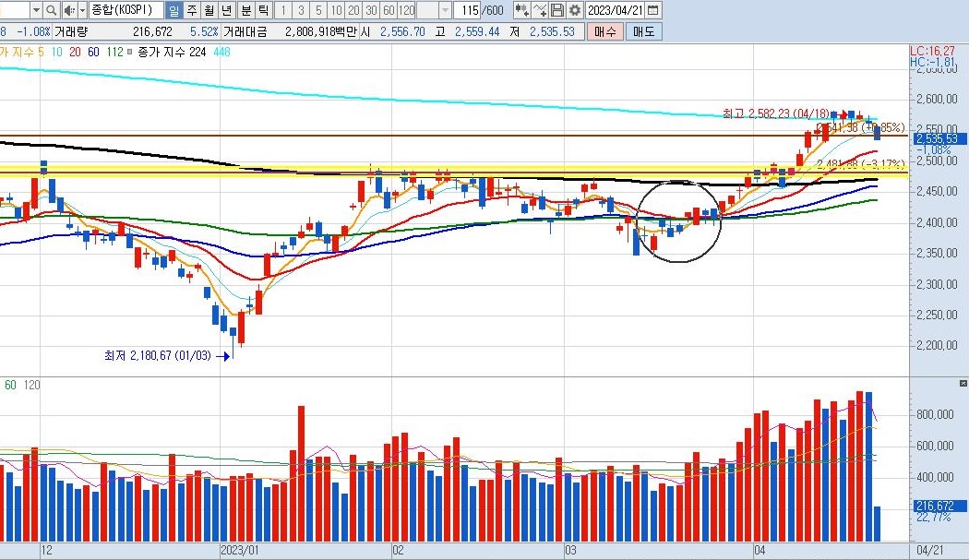The height and width of the screenshot is (560, 969).
Task: Select the weekly (주) chart period
Action: click(192, 10)
